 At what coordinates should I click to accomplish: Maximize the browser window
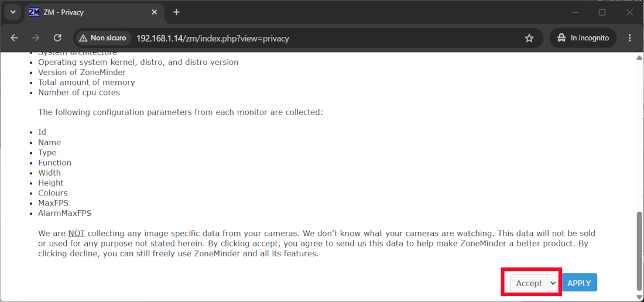point(602,12)
